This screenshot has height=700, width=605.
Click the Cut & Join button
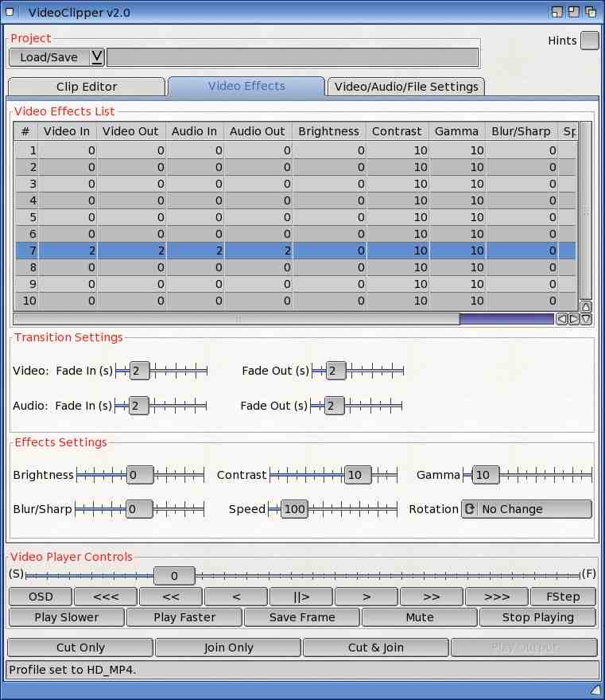(375, 647)
